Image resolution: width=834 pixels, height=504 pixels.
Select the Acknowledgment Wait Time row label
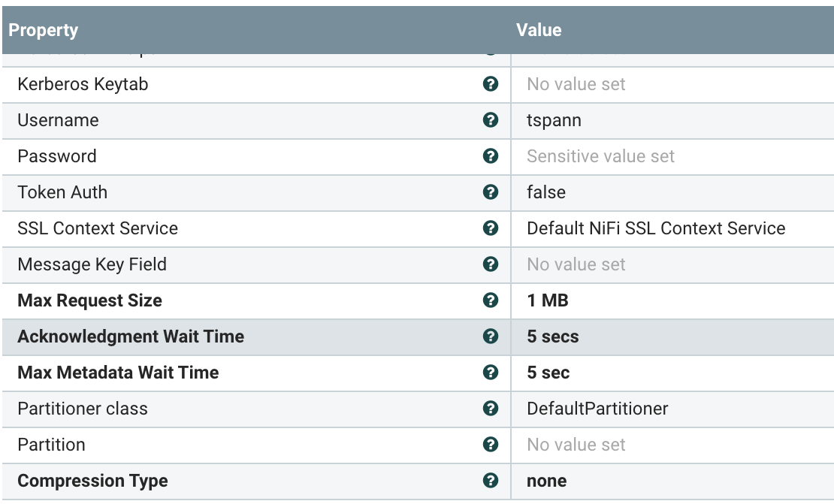[131, 337]
